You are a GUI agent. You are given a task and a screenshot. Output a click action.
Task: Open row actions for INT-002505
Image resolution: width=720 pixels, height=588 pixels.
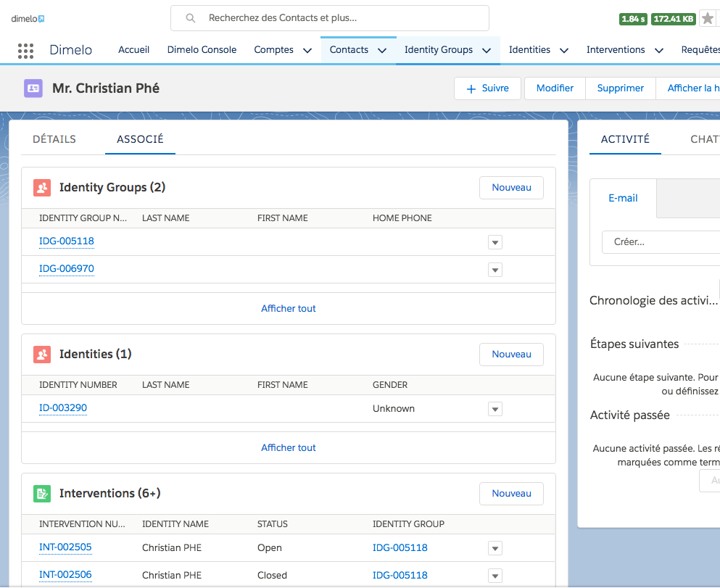point(495,548)
